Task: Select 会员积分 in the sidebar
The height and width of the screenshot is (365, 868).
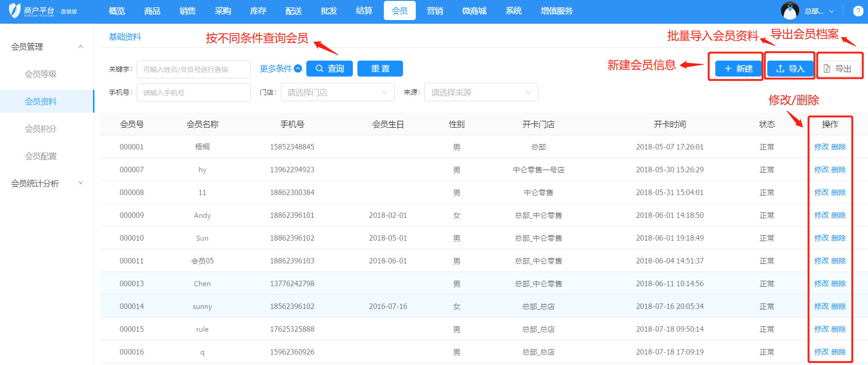Action: 41,129
